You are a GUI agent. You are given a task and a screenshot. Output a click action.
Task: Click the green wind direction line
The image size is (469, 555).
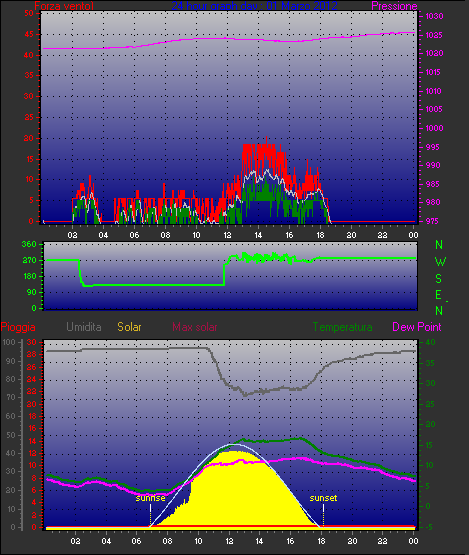tap(152, 285)
